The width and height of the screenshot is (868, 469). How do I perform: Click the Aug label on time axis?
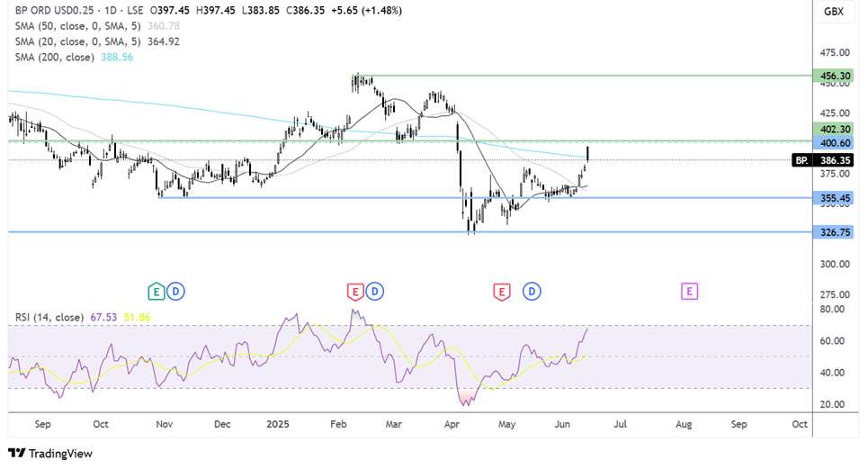684,424
